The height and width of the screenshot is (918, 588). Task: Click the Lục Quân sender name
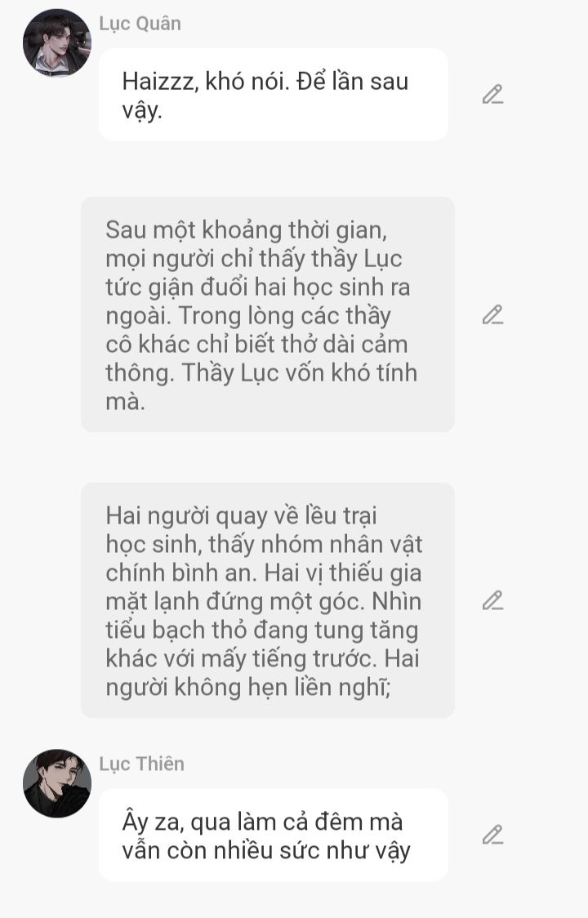pos(140,24)
